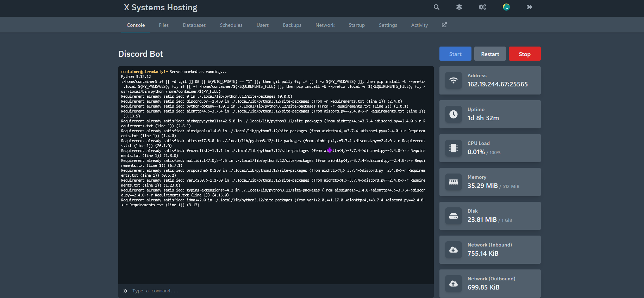Click the X Systems Hosting title
Screen dimensions: 644x298
point(161,7)
